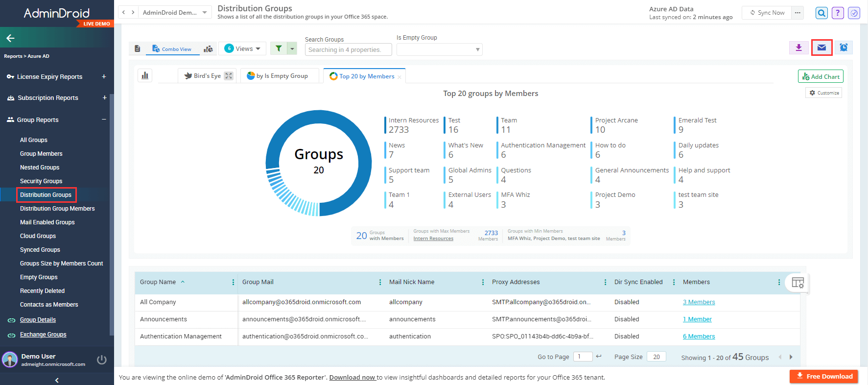The height and width of the screenshot is (385, 868).
Task: Open the Is Empty Group dropdown
Action: coord(439,49)
